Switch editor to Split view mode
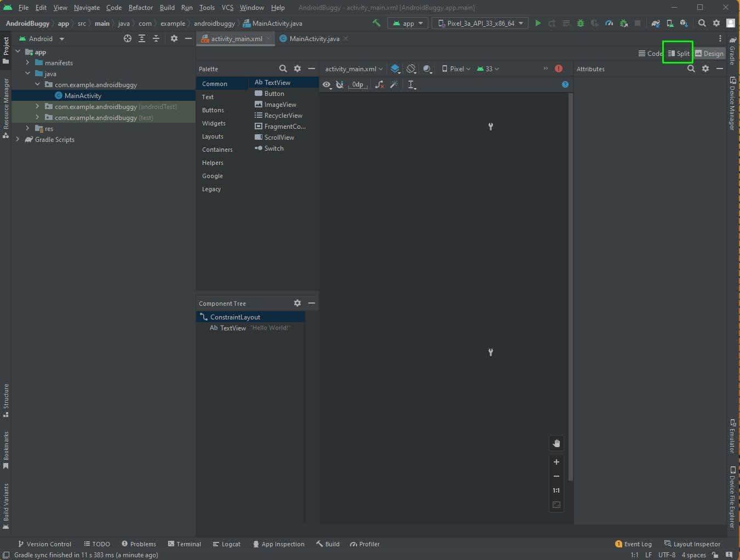740x560 pixels. pyautogui.click(x=679, y=53)
